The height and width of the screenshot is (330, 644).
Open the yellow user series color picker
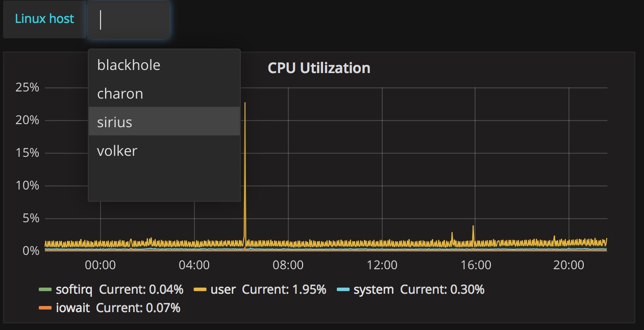pyautogui.click(x=200, y=290)
